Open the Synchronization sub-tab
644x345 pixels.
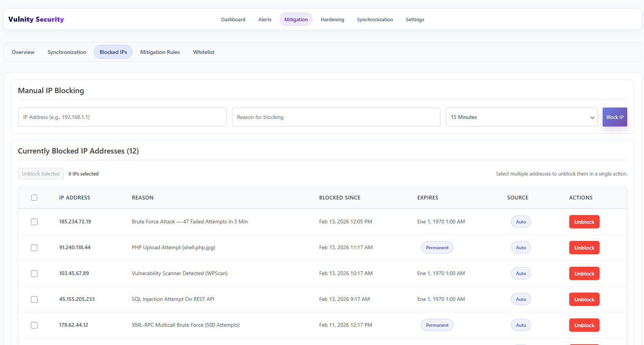point(67,52)
